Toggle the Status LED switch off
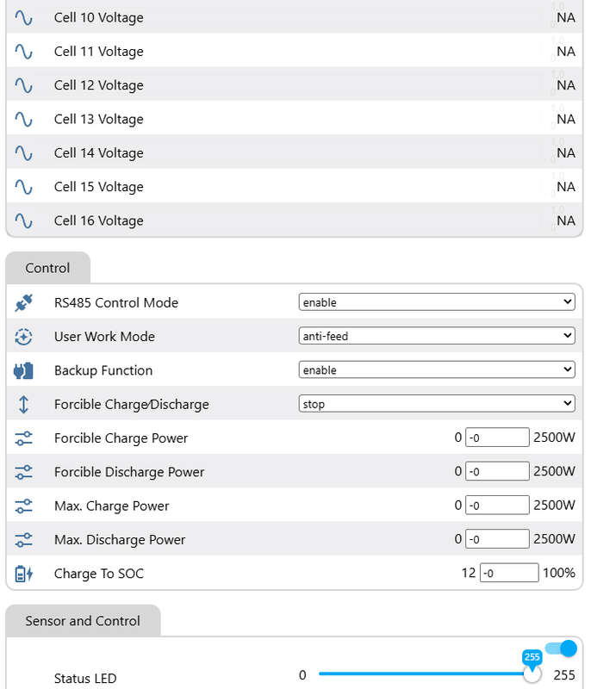The width and height of the screenshot is (616, 689). pyautogui.click(x=560, y=649)
